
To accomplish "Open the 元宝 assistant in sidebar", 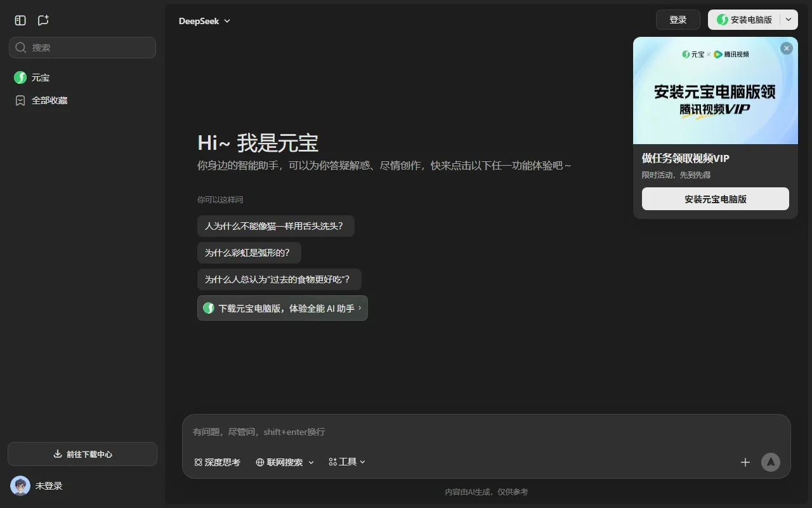I will (x=40, y=77).
